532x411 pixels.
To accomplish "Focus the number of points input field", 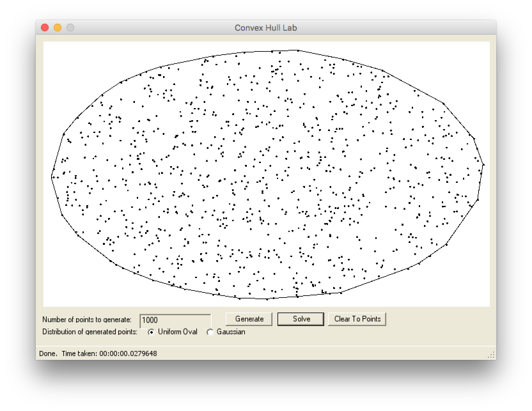I will pos(175,320).
